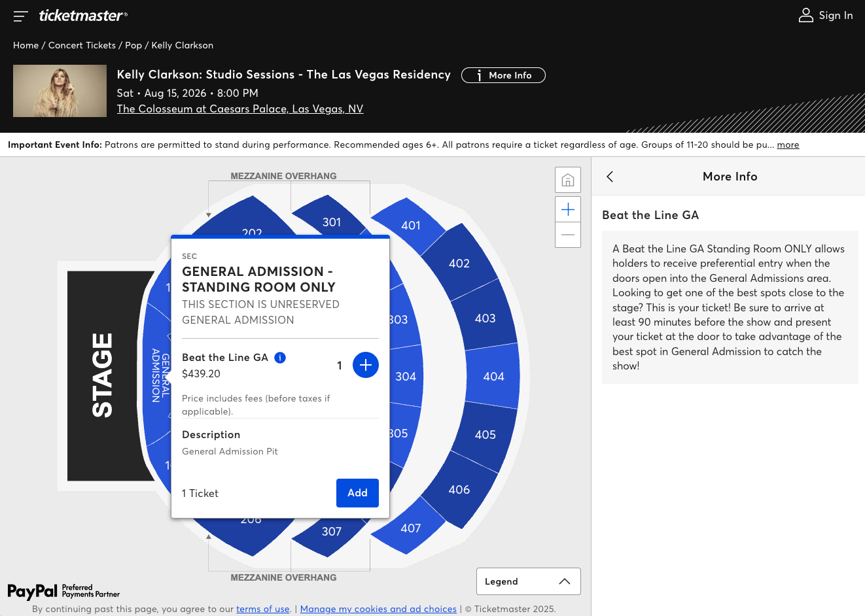
Task: Click the Beat the Line info icon
Action: pyautogui.click(x=280, y=358)
